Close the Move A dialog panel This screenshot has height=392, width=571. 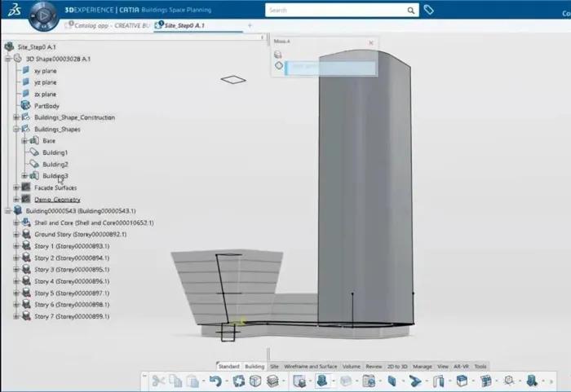(x=371, y=43)
